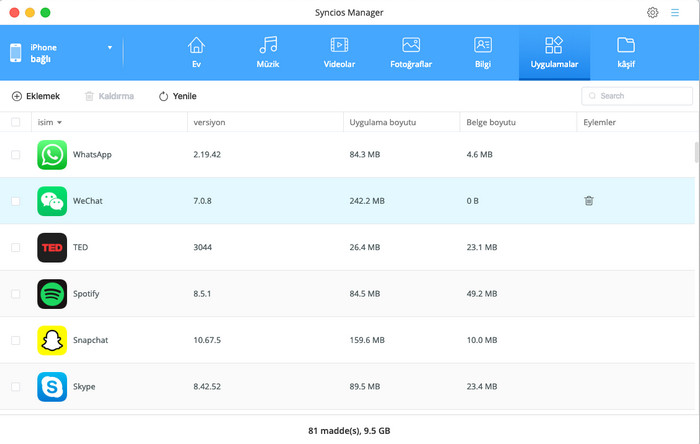Click the 242.2 MB app size
The width and height of the screenshot is (700, 444).
[367, 201]
